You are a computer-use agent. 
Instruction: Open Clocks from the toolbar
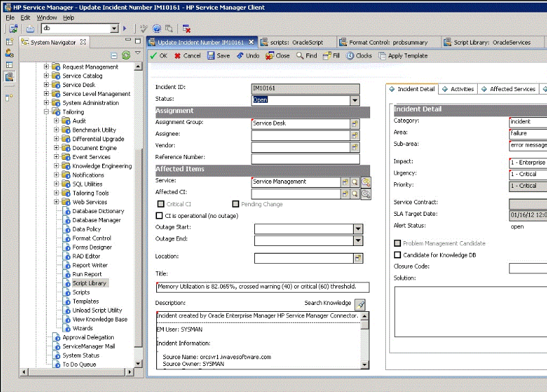click(359, 56)
